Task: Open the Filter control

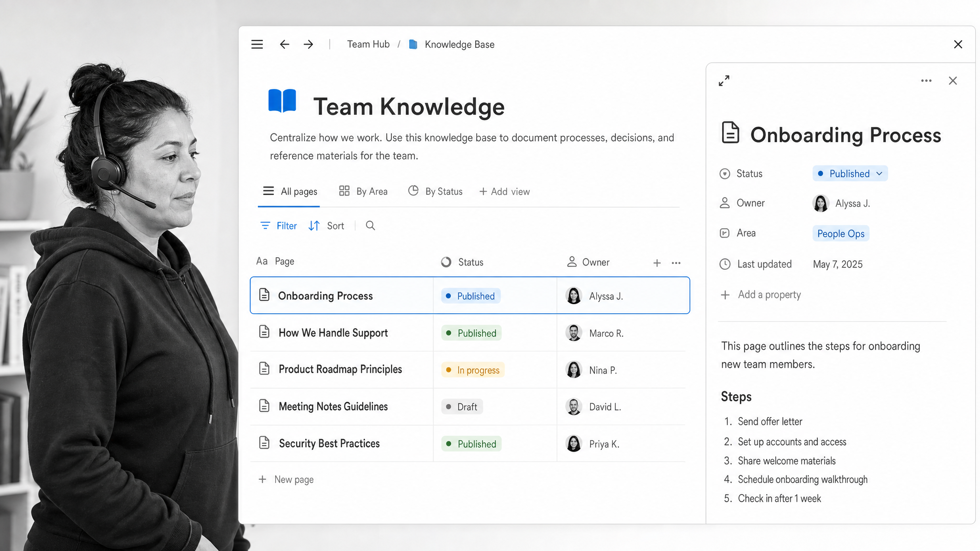Action: [x=278, y=226]
